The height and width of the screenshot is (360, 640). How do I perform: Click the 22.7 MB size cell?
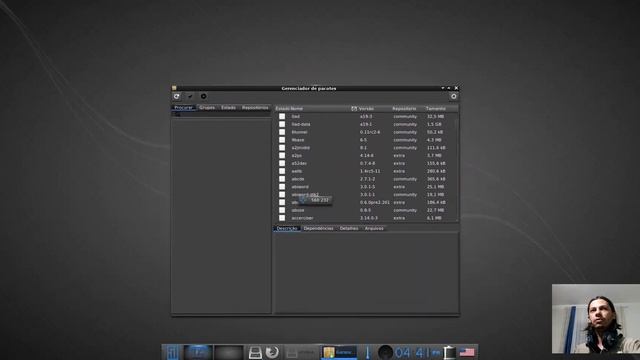[435, 210]
